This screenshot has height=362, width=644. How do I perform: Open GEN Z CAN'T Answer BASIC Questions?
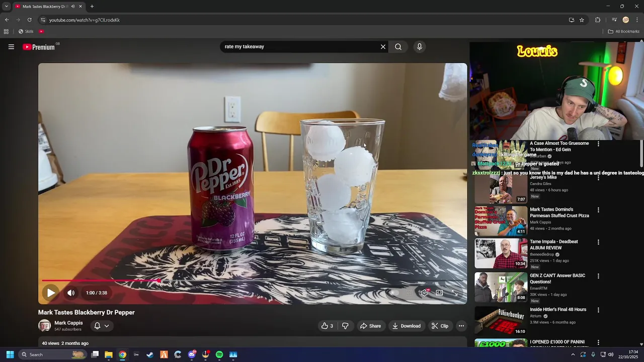click(557, 279)
